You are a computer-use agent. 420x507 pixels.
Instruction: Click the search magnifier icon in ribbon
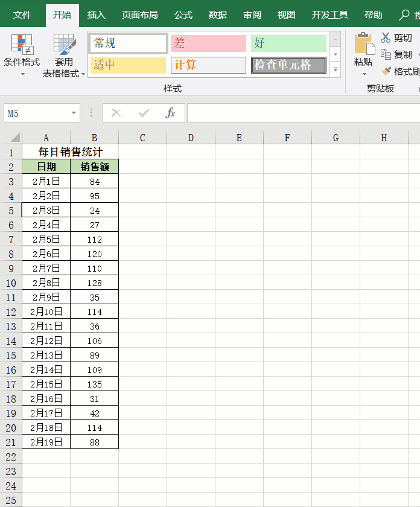[x=404, y=15]
